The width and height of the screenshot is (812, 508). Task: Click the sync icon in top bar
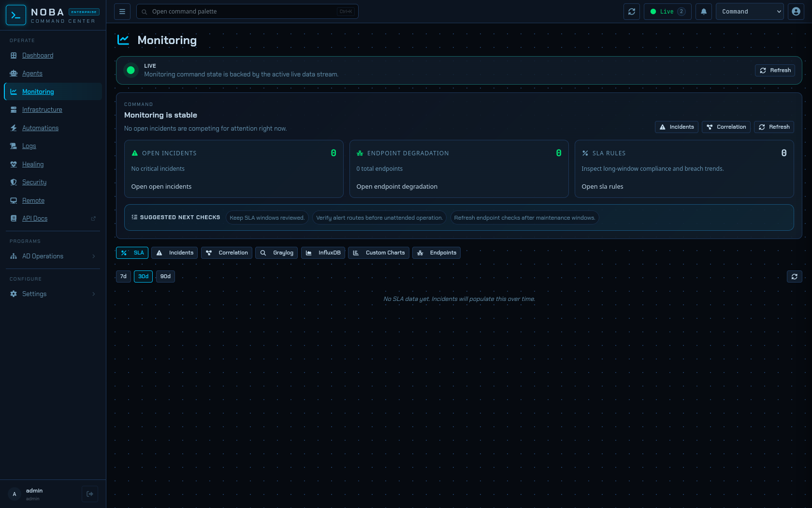click(x=632, y=12)
